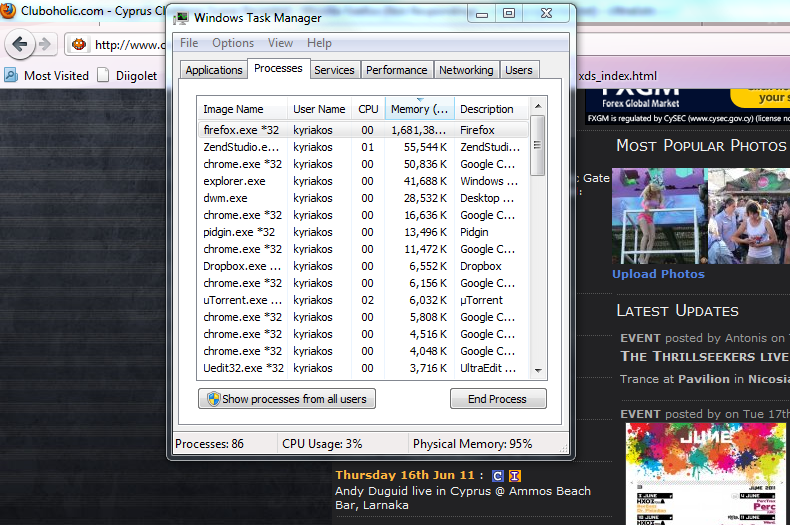Click Firefox forward arrow button
The image size is (790, 525).
pos(45,44)
